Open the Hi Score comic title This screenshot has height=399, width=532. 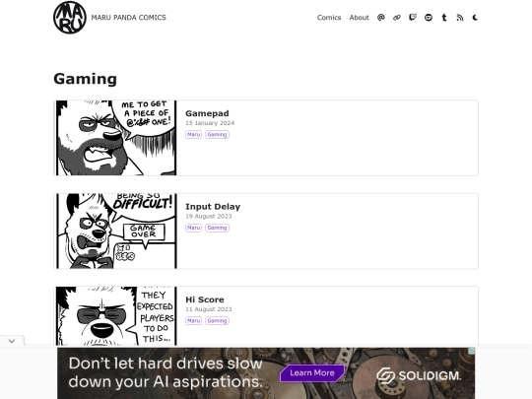click(x=205, y=299)
